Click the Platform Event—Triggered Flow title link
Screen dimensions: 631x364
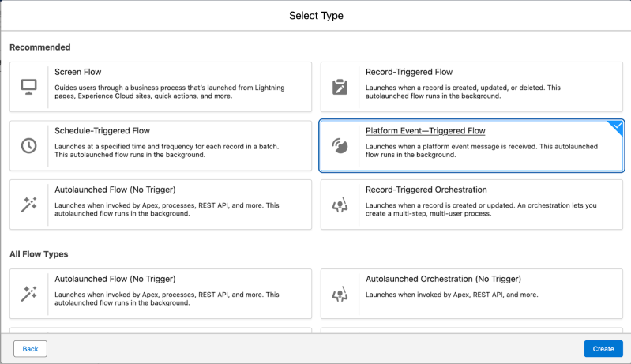[x=426, y=131]
